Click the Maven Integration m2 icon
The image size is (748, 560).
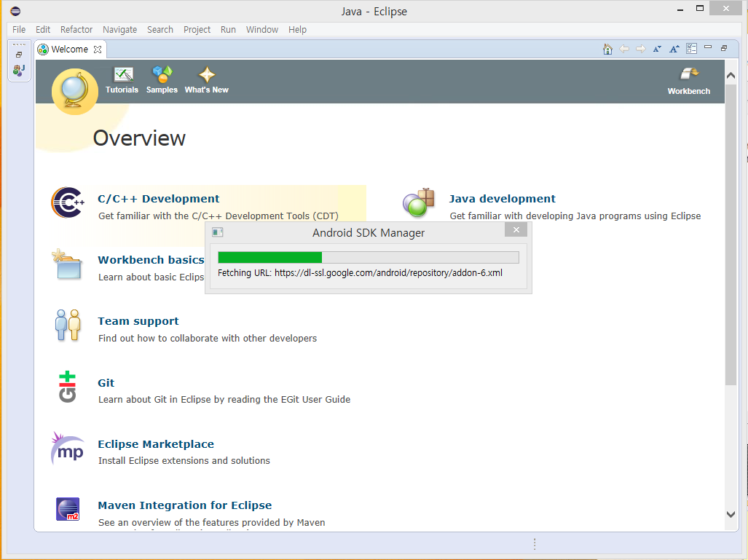(68, 509)
